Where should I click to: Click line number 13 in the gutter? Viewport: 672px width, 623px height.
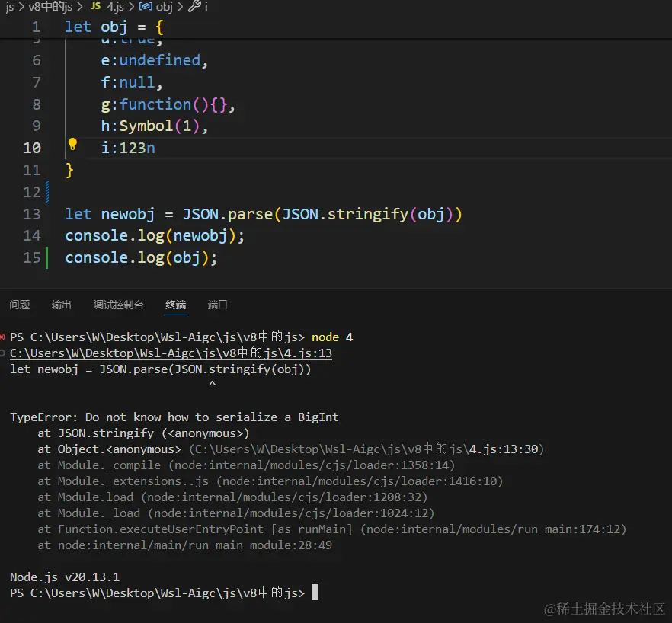click(x=32, y=214)
